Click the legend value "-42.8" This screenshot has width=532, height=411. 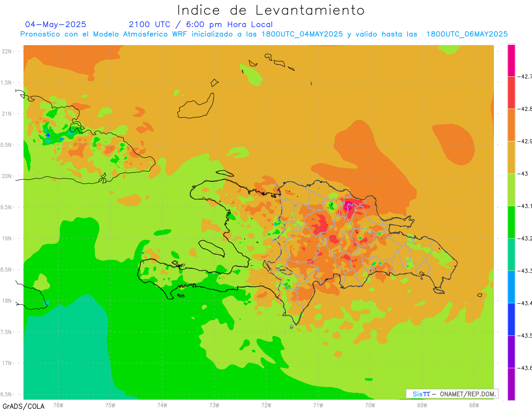[524, 109]
